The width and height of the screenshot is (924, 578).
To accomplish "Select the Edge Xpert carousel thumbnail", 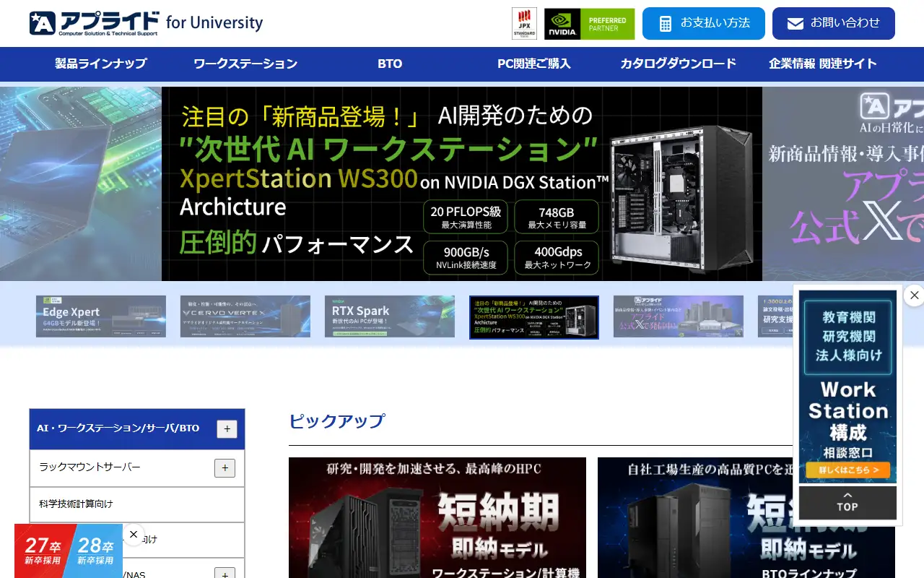I will (101, 316).
